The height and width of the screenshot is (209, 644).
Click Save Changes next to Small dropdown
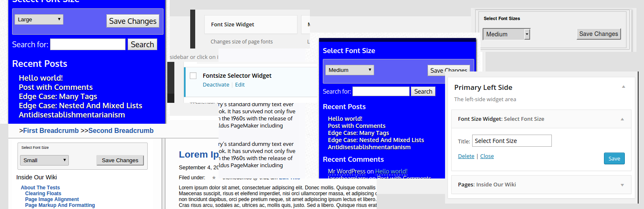tap(120, 160)
